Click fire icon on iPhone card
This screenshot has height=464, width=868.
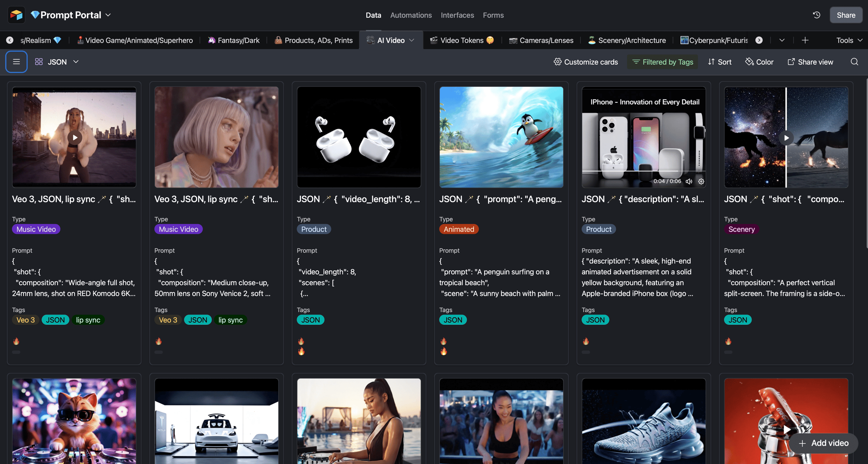586,341
